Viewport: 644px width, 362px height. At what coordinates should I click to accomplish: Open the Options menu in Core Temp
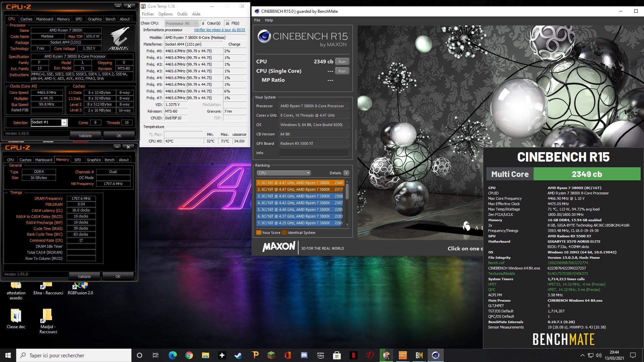pos(165,14)
